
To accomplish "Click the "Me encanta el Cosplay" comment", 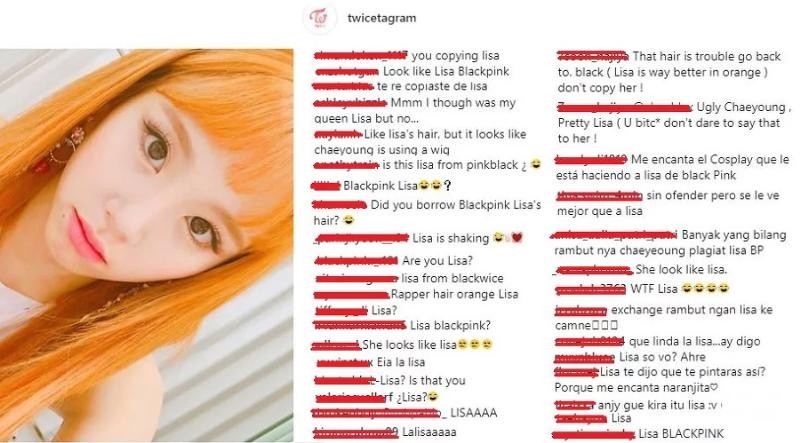I will [672, 167].
